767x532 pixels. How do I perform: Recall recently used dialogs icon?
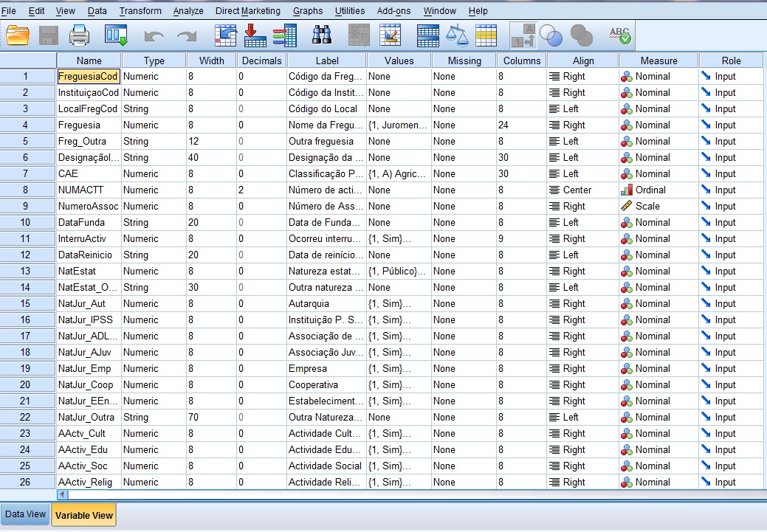(x=116, y=35)
